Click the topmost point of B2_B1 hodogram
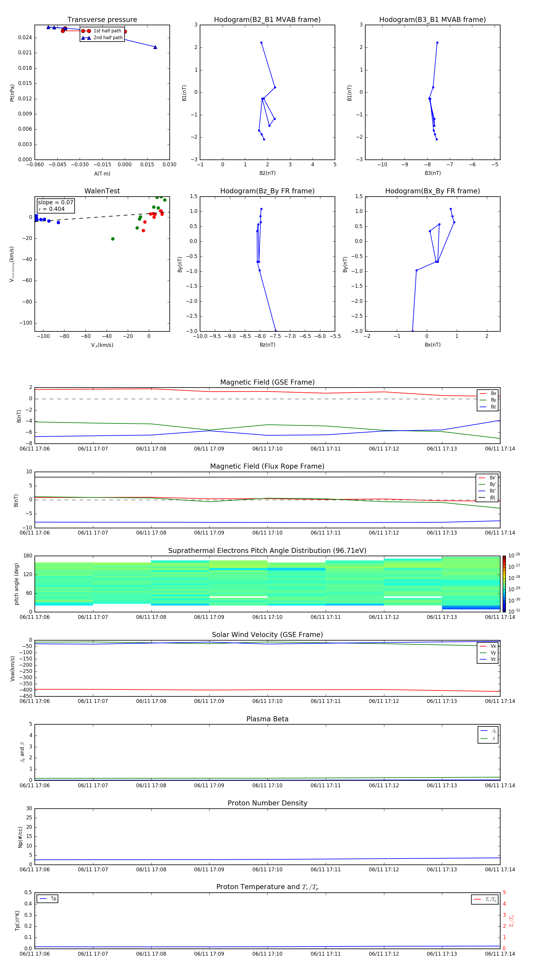Screen dimensions: 535x980 click(261, 42)
